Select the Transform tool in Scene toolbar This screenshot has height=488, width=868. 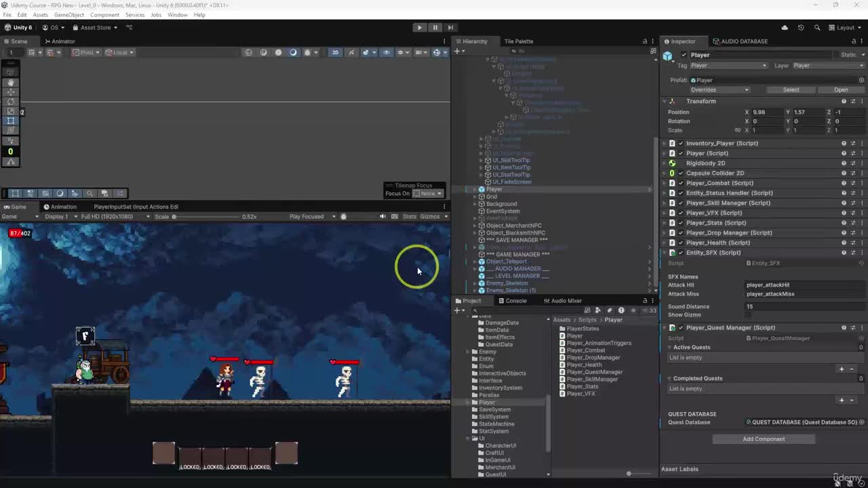pos(10,129)
